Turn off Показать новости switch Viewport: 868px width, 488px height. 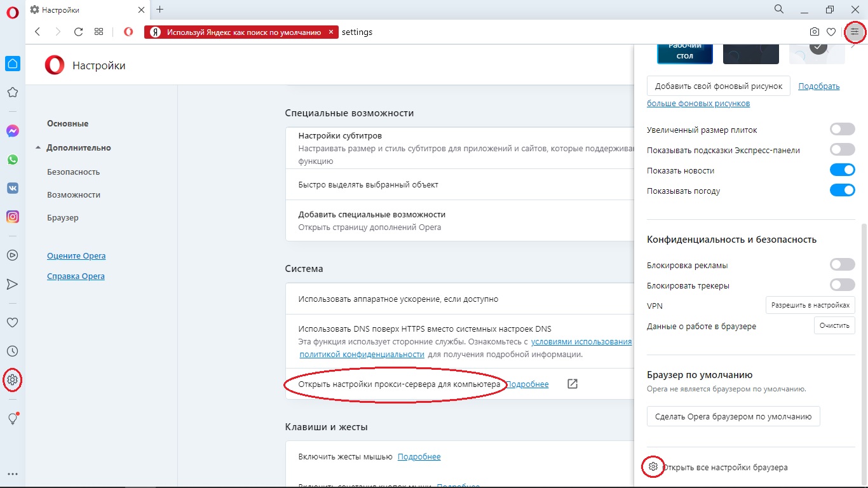click(842, 170)
